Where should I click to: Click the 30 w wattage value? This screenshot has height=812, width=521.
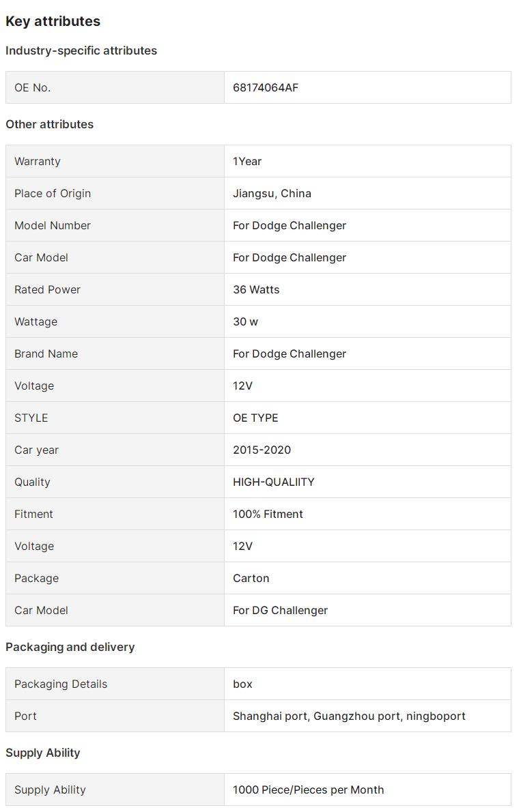245,321
